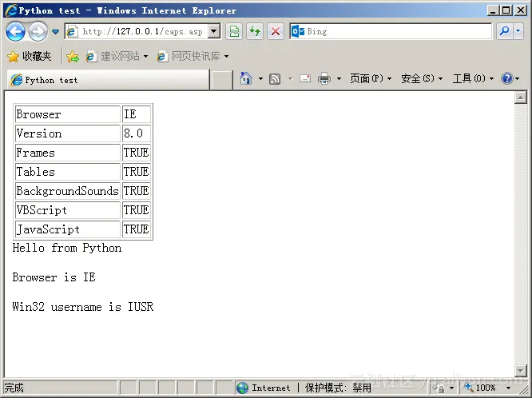Open the 安全(S) safety menu
This screenshot has height=398, width=532.
tap(422, 78)
